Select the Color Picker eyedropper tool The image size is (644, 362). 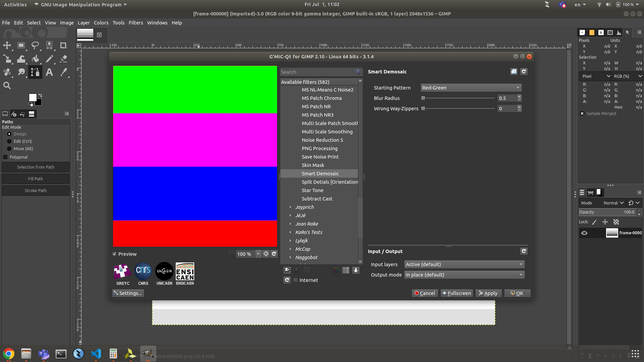coord(63,72)
